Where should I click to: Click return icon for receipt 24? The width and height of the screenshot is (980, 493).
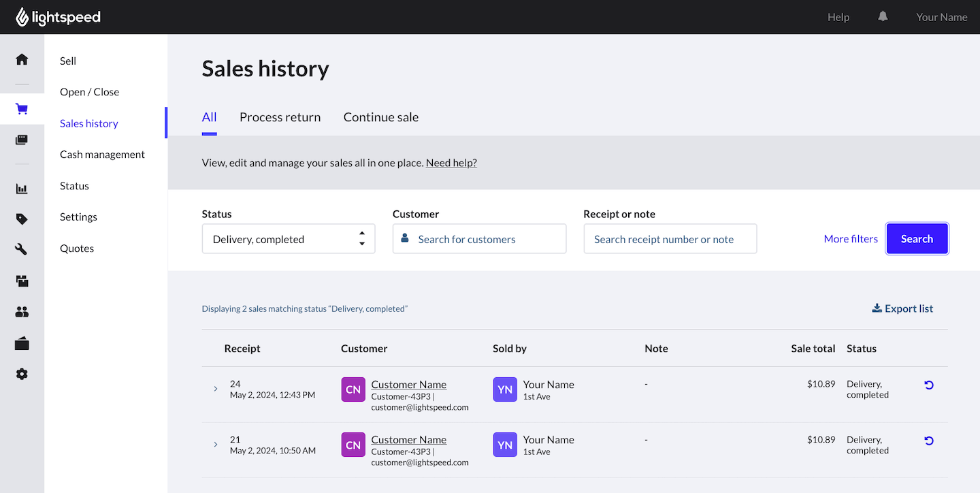pos(928,385)
